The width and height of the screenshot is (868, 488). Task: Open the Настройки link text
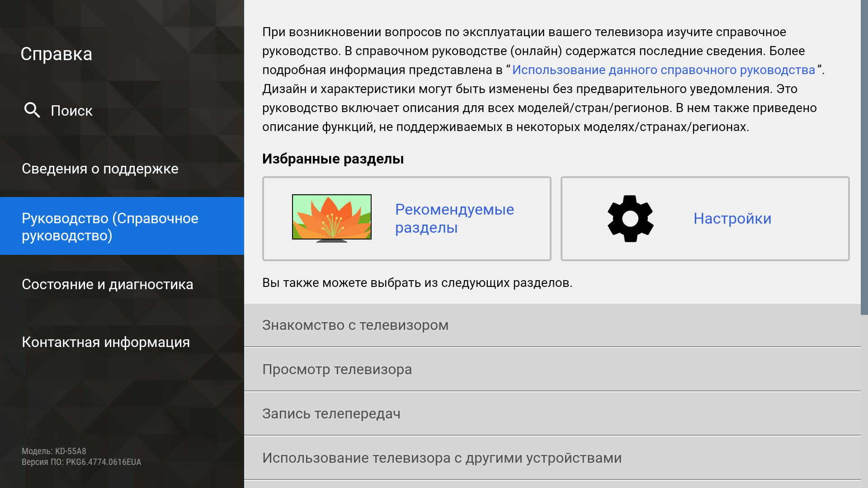point(732,219)
